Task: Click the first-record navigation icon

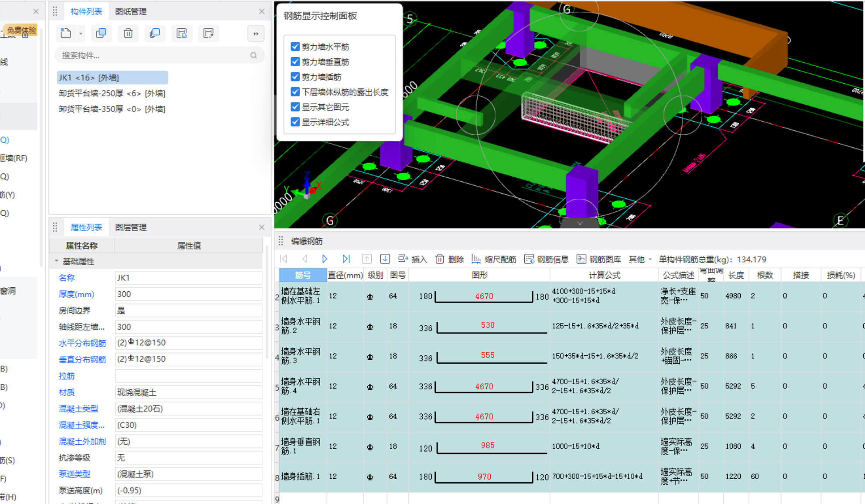Action: point(284,259)
